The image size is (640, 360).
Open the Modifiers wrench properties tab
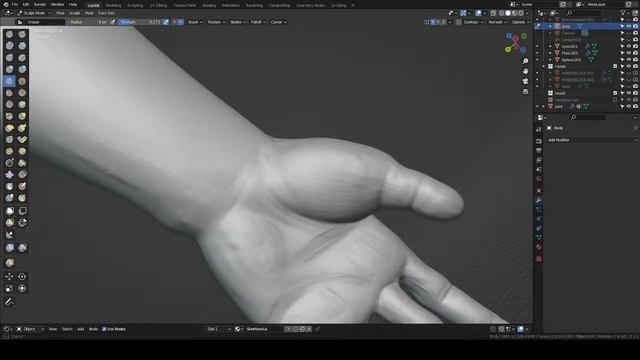point(539,200)
